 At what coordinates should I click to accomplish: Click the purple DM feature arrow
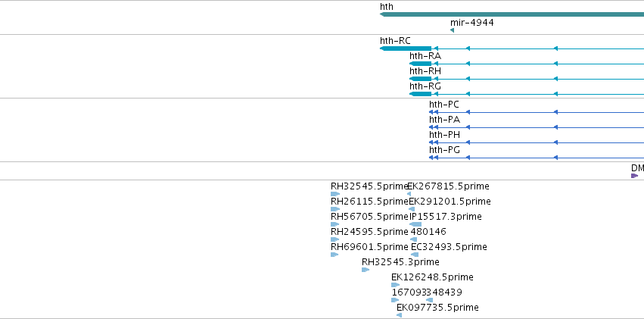(635, 176)
